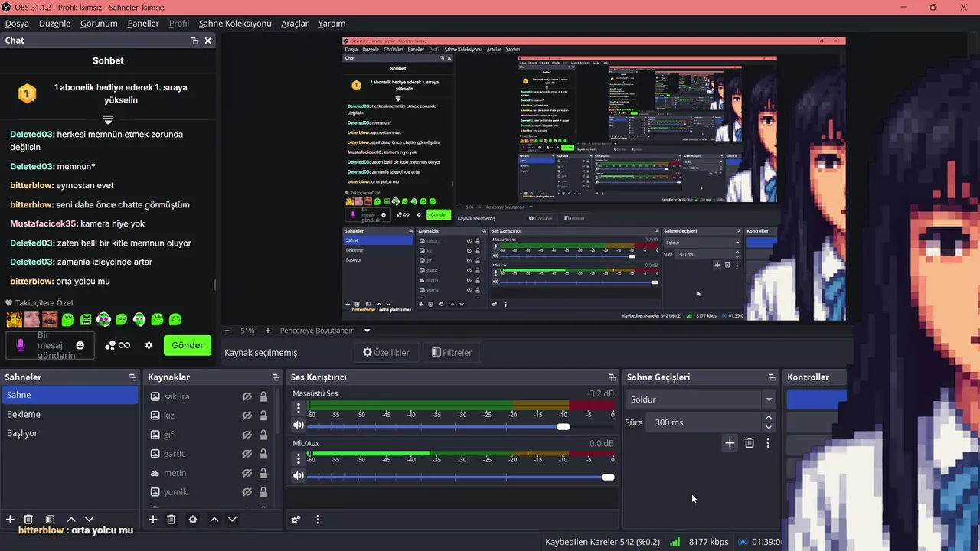Viewport: 980px width, 551px height.
Task: Open the Araçlar menu
Action: [295, 24]
